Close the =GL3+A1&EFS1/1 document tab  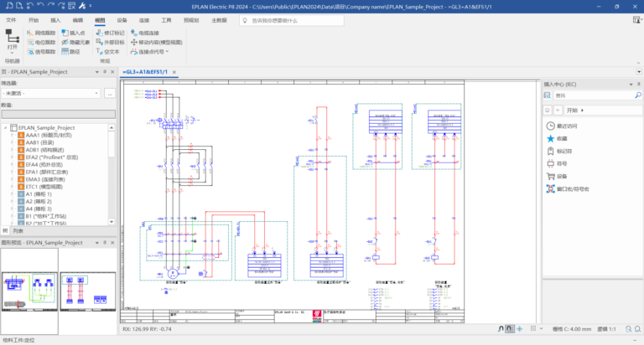[174, 72]
